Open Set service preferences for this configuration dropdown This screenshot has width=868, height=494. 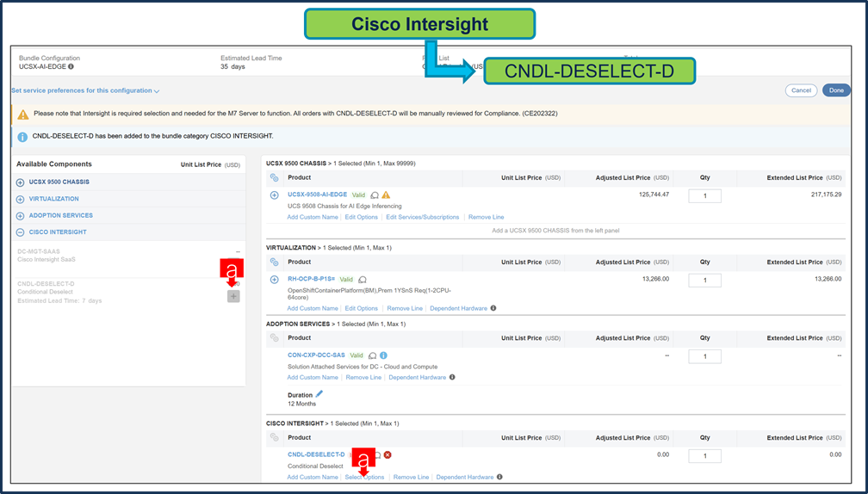click(x=85, y=90)
